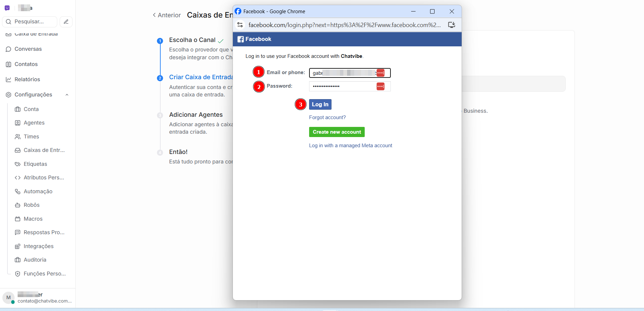Screen dimensions: 644x311
Task: Click the Macros icon in the settings list
Action: [18, 219]
